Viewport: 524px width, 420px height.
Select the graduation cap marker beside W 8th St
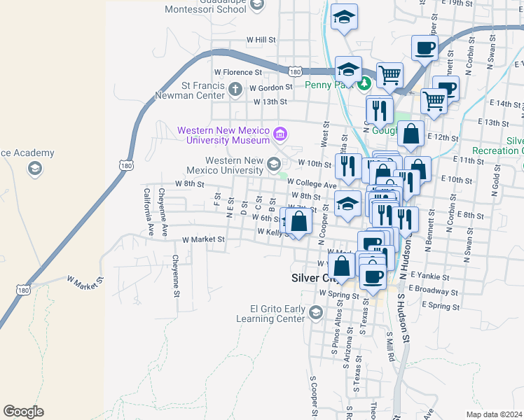coord(347,204)
